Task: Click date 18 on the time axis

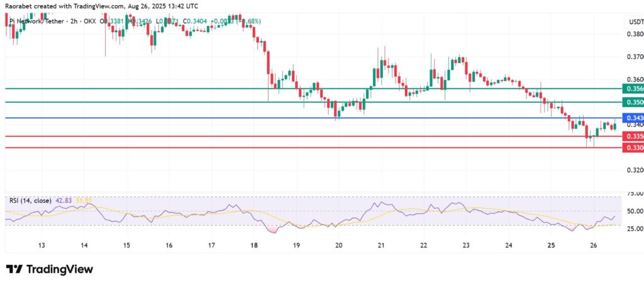Action: [x=253, y=245]
